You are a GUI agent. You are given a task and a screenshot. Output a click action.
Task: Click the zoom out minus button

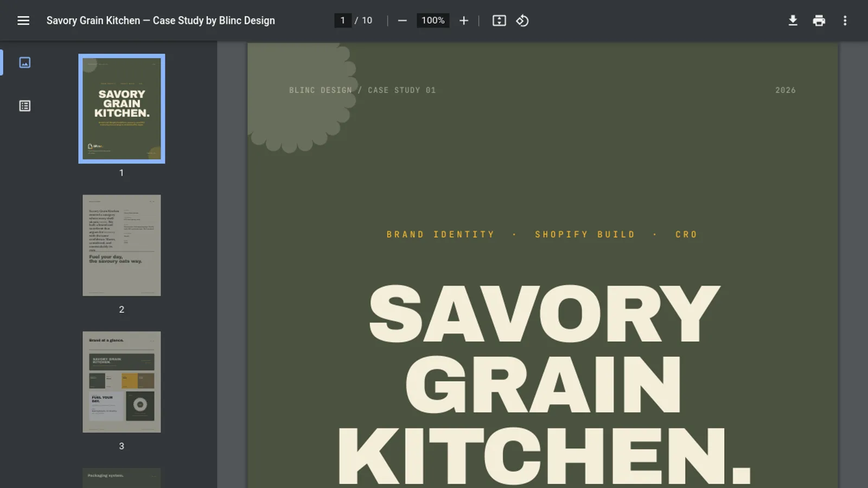[x=402, y=21]
